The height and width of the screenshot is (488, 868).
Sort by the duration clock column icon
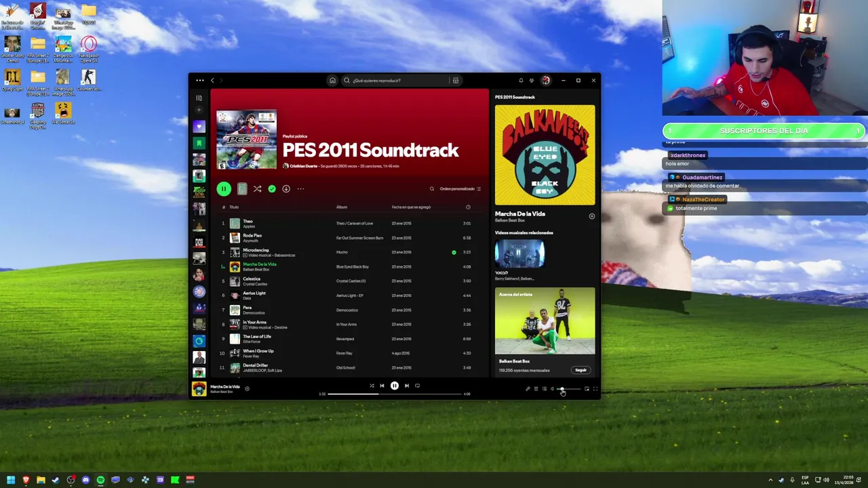[468, 207]
